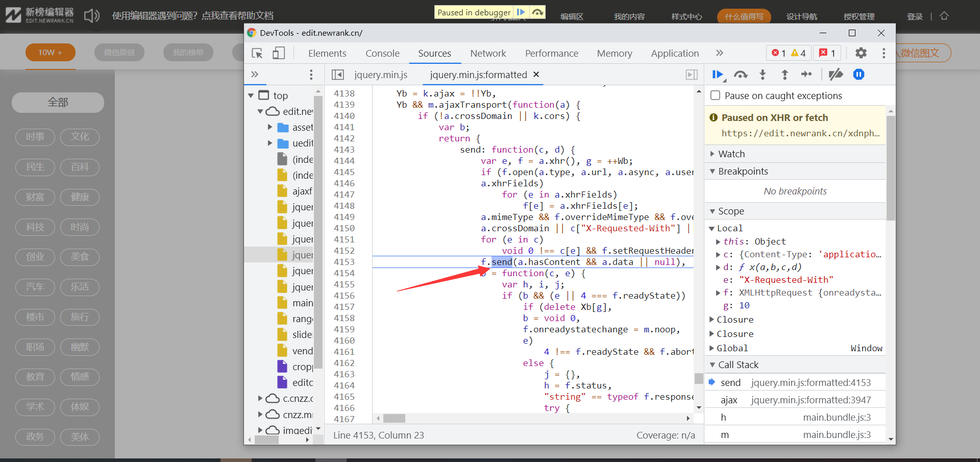Step into next function call
The image size is (980, 462).
tap(763, 75)
